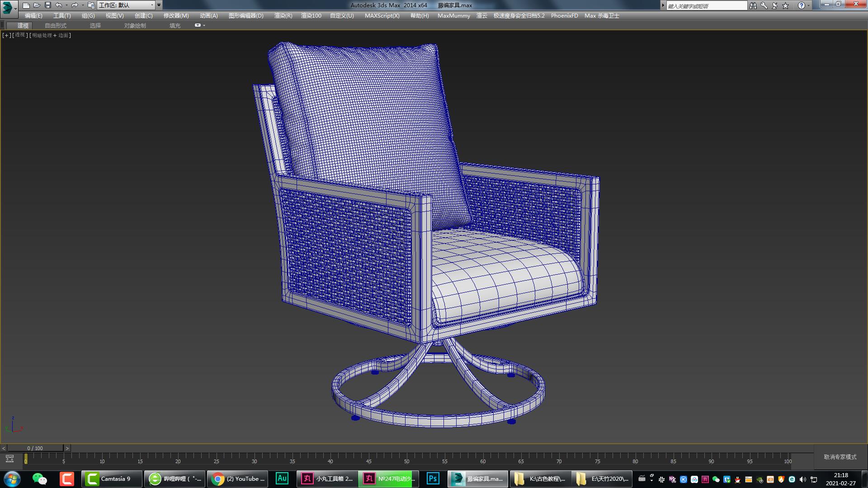
Task: Open an existing scene file
Action: point(36,5)
